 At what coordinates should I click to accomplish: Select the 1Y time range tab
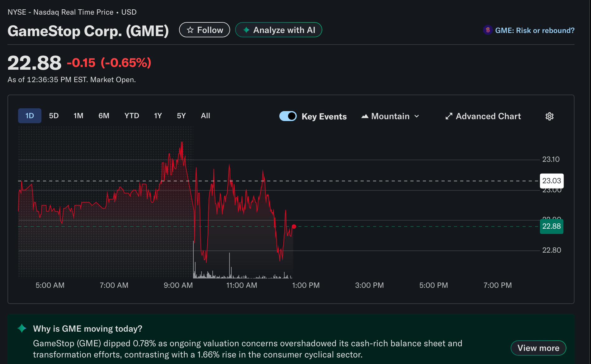pos(158,116)
